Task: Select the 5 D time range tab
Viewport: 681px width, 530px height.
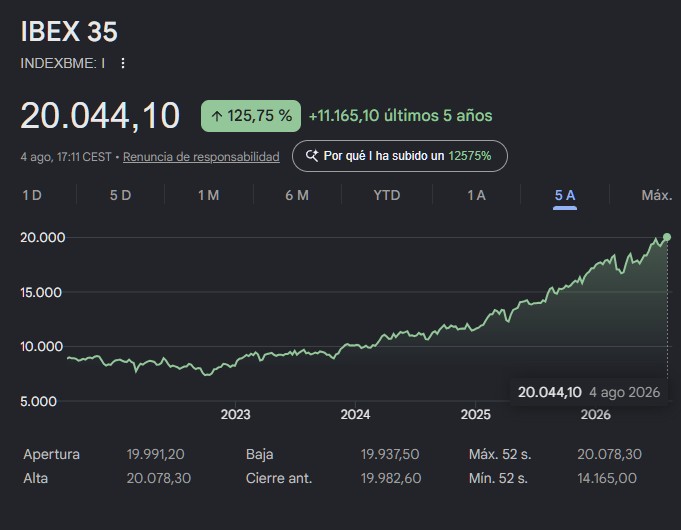Action: pyautogui.click(x=120, y=195)
